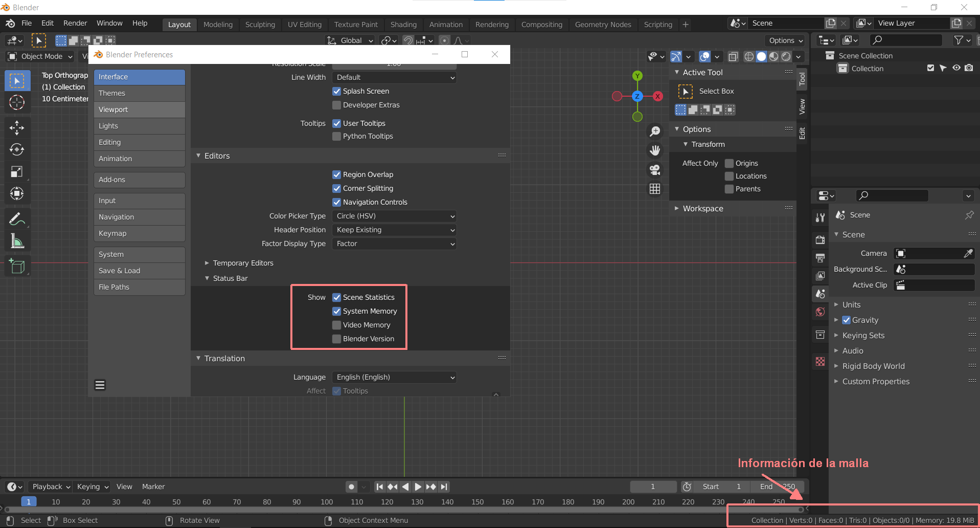980x528 pixels.
Task: Open the Line Width dropdown
Action: 394,77
